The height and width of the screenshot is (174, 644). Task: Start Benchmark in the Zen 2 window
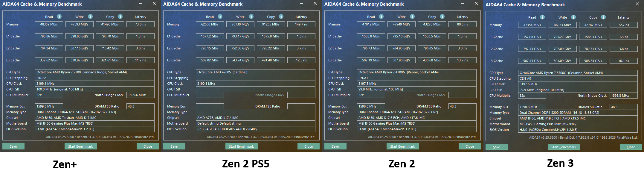(x=402, y=146)
